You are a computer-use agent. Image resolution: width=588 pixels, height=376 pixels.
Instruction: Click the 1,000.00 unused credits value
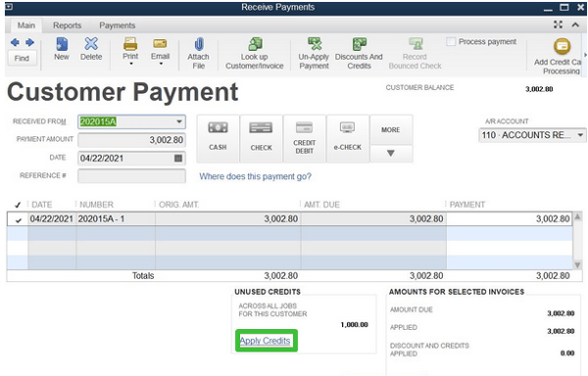coord(354,325)
